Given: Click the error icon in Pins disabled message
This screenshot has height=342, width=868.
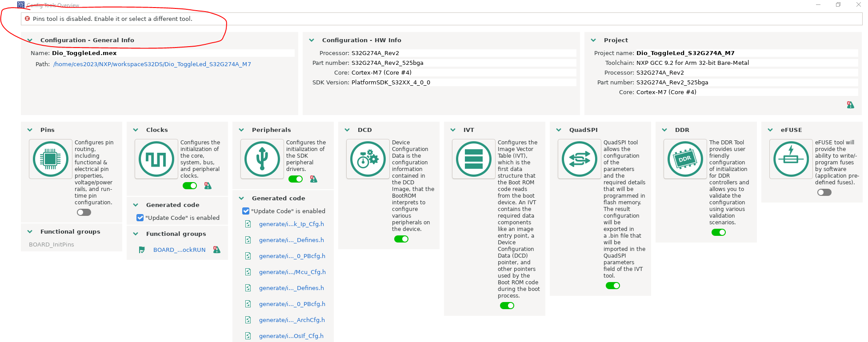Looking at the screenshot, I should point(28,19).
